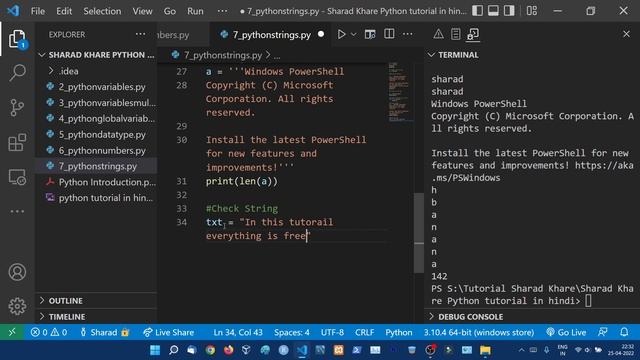Image resolution: width=640 pixels, height=360 pixels.
Task: Run the Python file with play button
Action: click(341, 34)
